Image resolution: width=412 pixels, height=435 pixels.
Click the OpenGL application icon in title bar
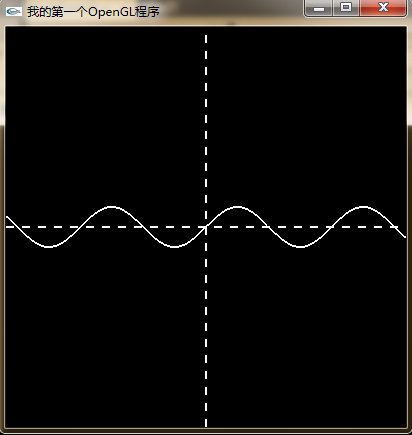(14, 12)
